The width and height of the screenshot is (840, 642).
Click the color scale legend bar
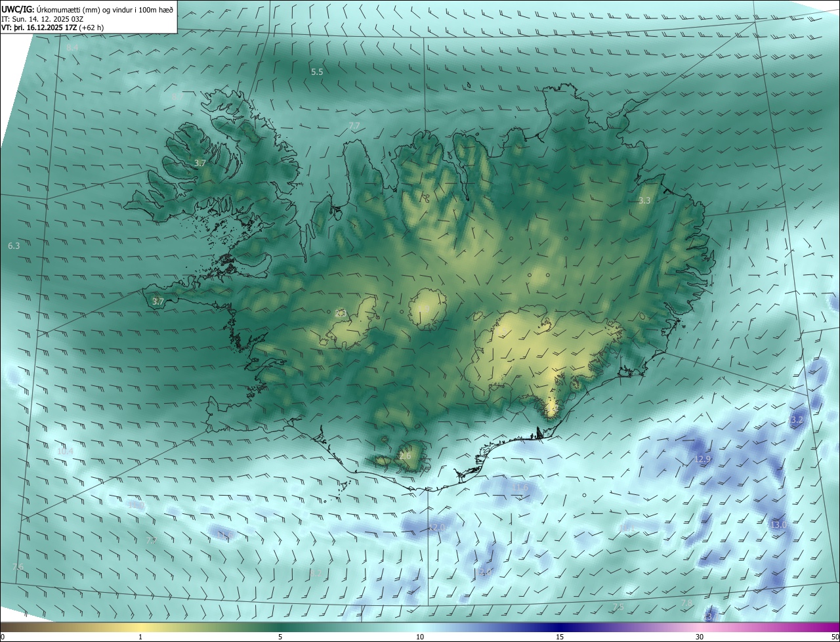pos(420,627)
